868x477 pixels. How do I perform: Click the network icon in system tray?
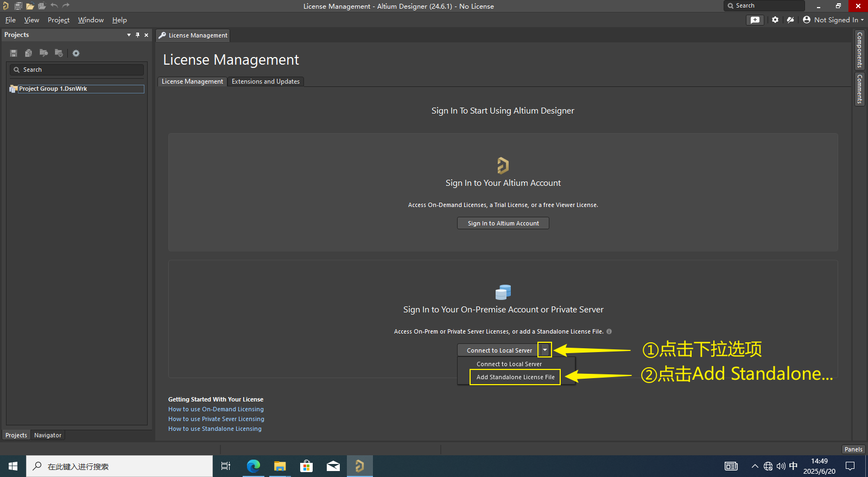tap(768, 466)
